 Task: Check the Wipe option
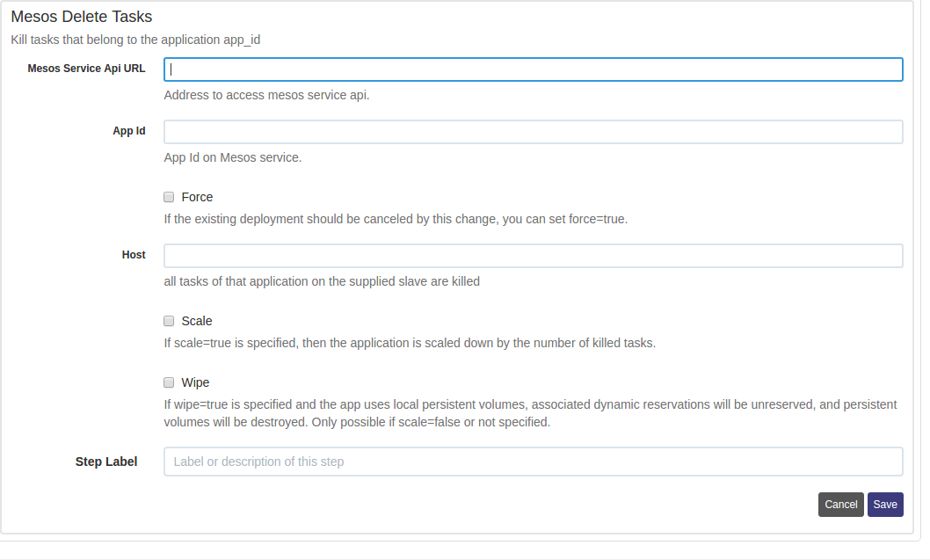[169, 382]
